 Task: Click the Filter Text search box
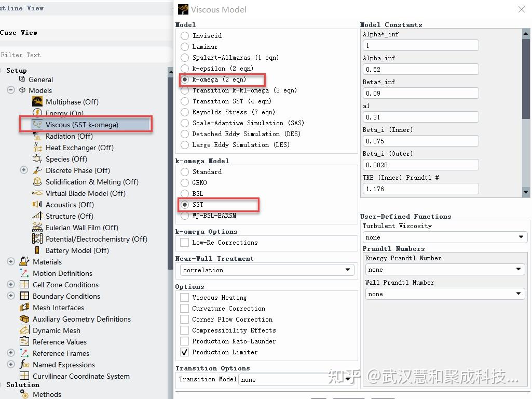[85, 55]
